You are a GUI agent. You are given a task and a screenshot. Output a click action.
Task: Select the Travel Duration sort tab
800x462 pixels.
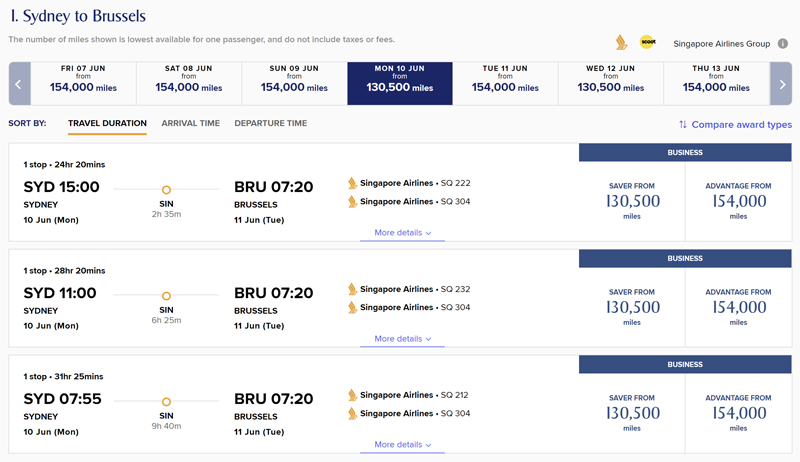(107, 123)
